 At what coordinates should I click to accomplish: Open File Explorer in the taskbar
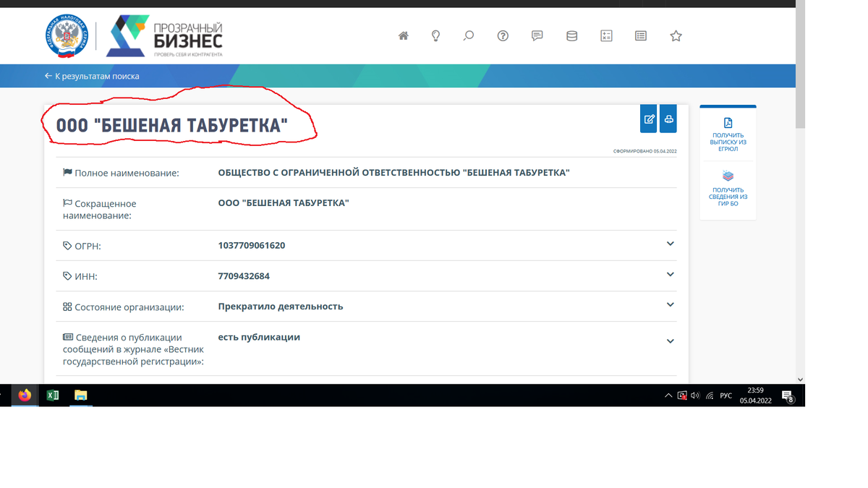click(80, 395)
